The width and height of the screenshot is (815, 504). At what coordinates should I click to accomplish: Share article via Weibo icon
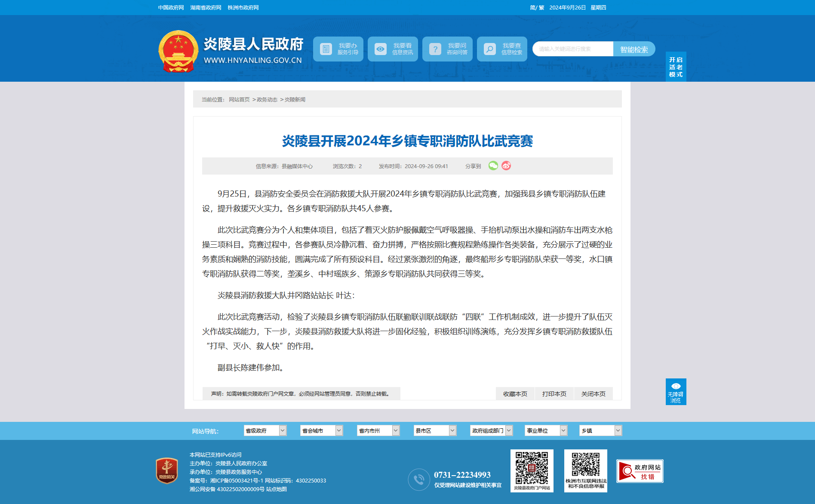[x=506, y=166]
